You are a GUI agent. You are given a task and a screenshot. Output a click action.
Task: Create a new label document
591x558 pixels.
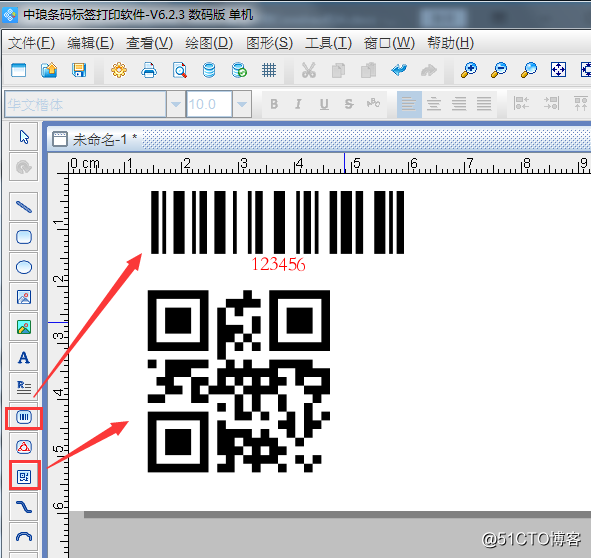pos(18,70)
